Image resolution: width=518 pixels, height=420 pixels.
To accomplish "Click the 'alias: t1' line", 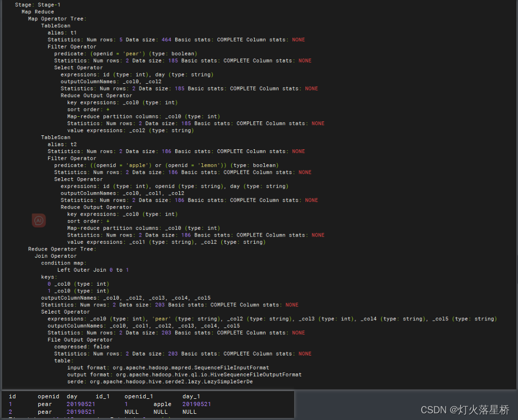I will coord(62,33).
